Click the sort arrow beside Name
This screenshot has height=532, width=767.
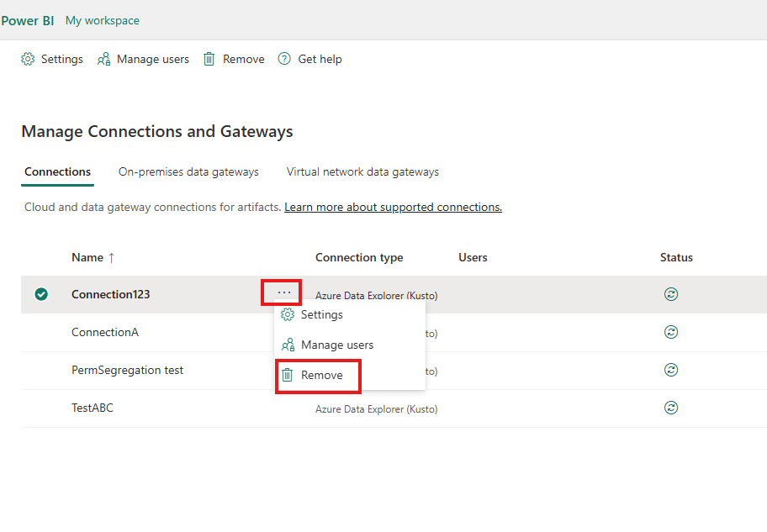(112, 258)
